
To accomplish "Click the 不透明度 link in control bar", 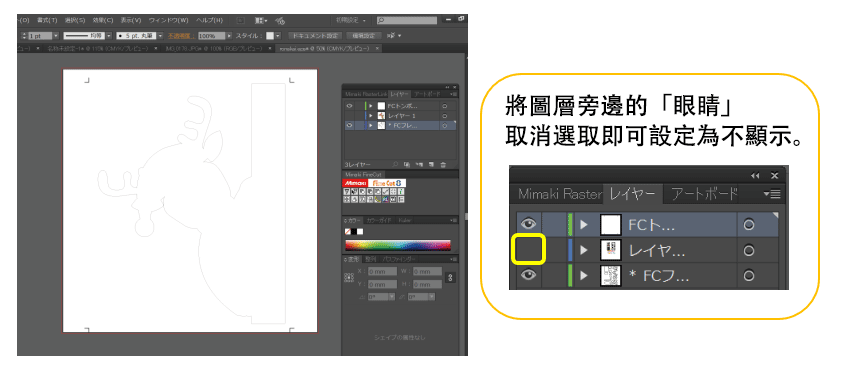I will coord(181,36).
